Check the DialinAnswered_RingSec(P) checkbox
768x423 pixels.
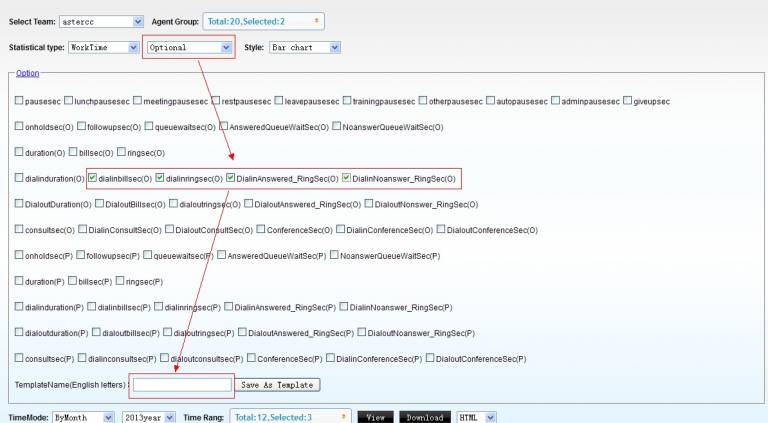tap(228, 306)
